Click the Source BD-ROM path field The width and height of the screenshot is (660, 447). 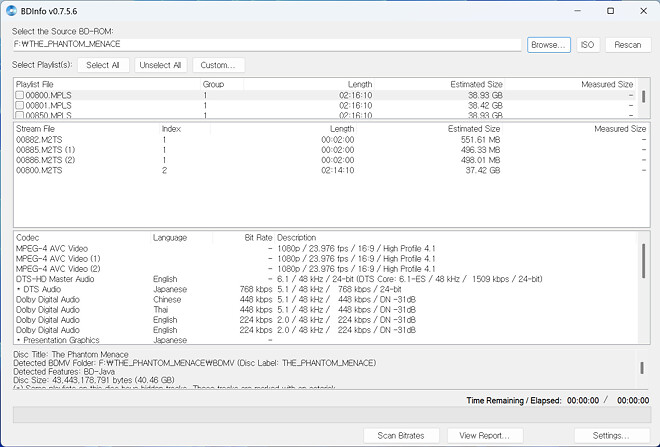tap(267, 45)
